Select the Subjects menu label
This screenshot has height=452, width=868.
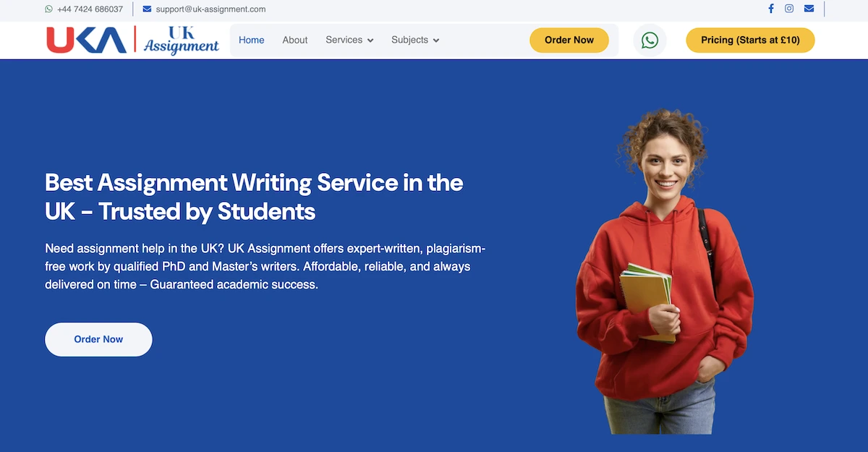click(x=409, y=40)
